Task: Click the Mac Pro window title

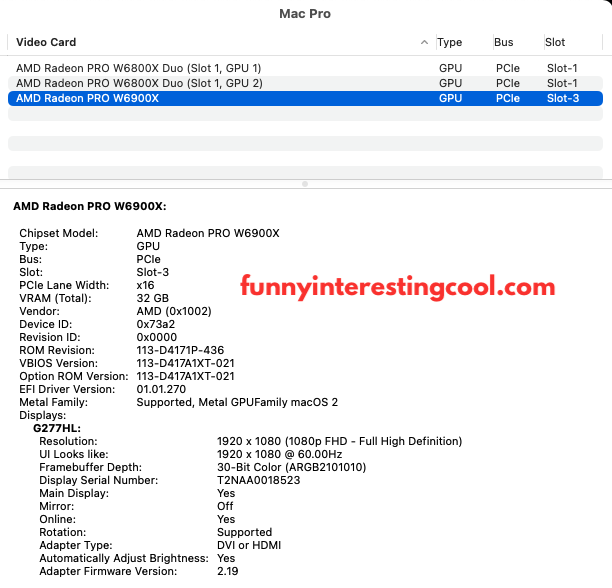Action: coord(305,14)
